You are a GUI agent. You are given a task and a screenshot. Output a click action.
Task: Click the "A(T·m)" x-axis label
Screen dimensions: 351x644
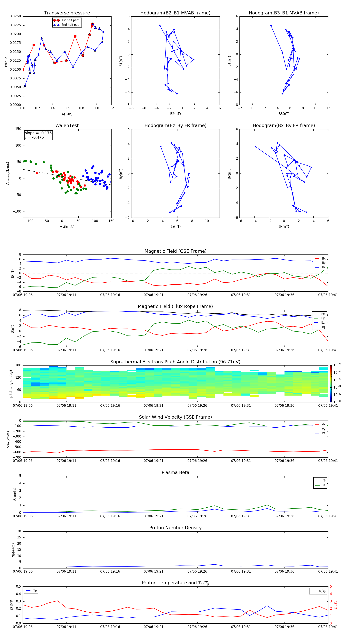click(67, 114)
